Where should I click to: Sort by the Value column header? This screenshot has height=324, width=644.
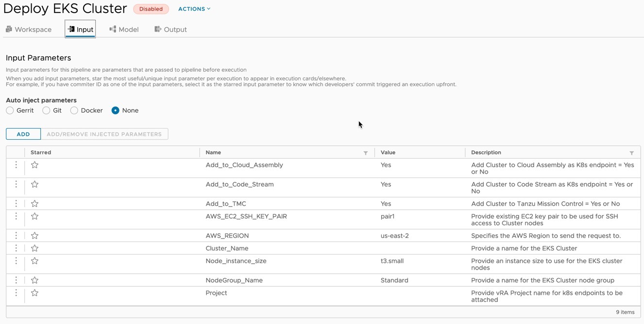(x=388, y=152)
